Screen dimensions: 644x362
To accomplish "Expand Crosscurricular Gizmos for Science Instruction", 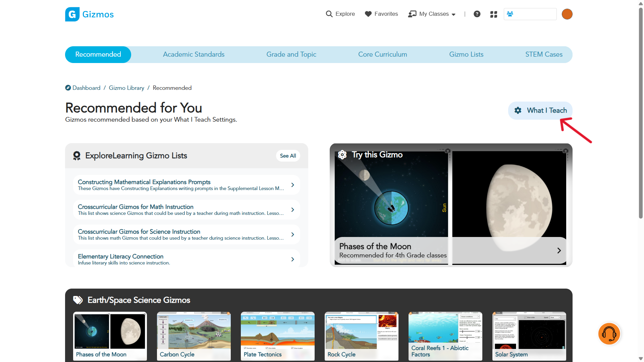I will [x=292, y=235].
